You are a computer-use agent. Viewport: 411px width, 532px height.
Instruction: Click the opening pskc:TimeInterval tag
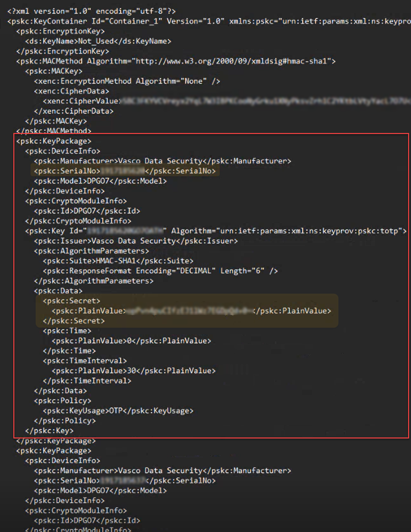[x=85, y=361]
